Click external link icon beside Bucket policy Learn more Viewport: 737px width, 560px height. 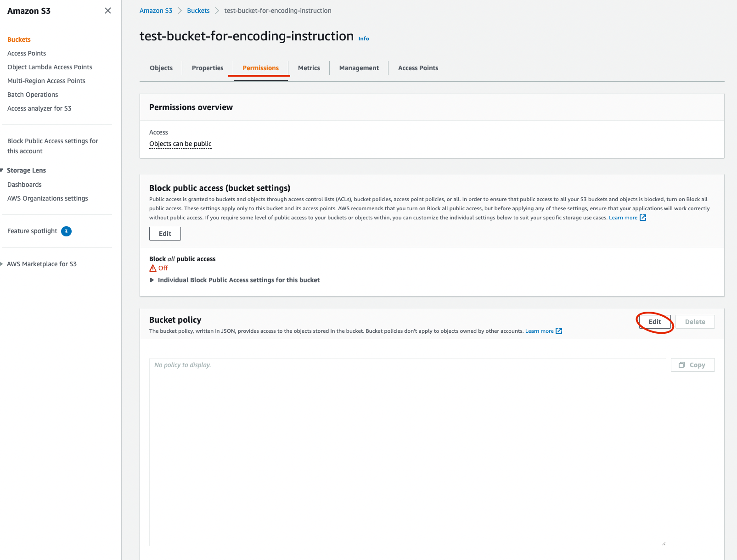click(x=559, y=331)
